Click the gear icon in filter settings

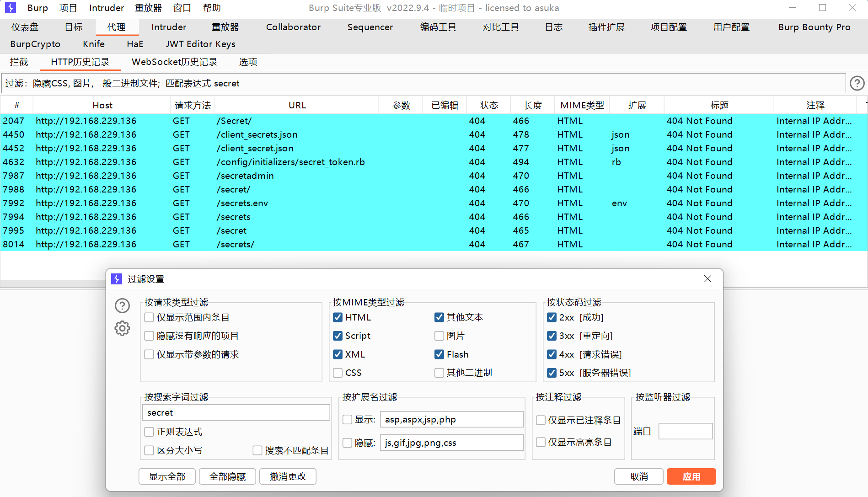[122, 328]
